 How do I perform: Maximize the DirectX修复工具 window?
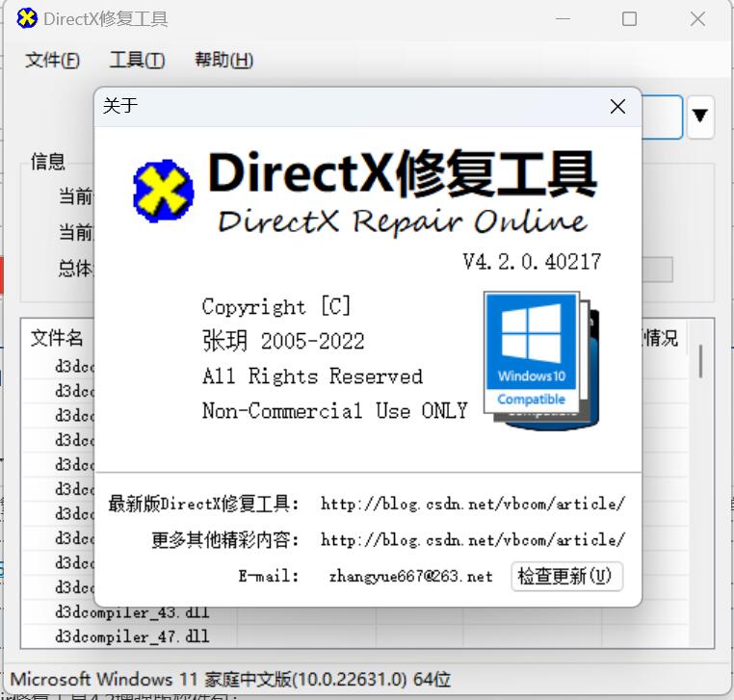coord(629,19)
